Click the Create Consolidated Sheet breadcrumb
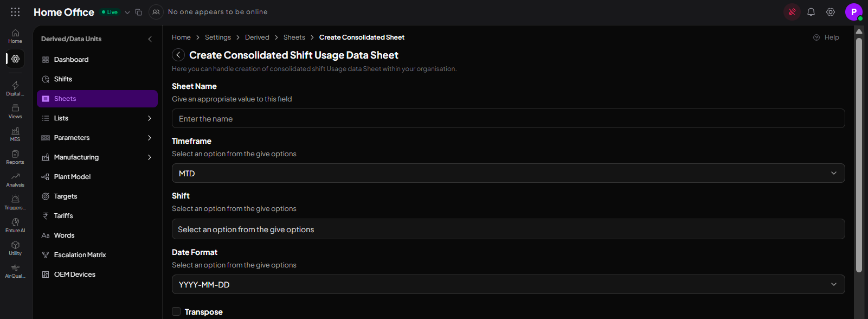The height and width of the screenshot is (319, 868). click(x=362, y=37)
